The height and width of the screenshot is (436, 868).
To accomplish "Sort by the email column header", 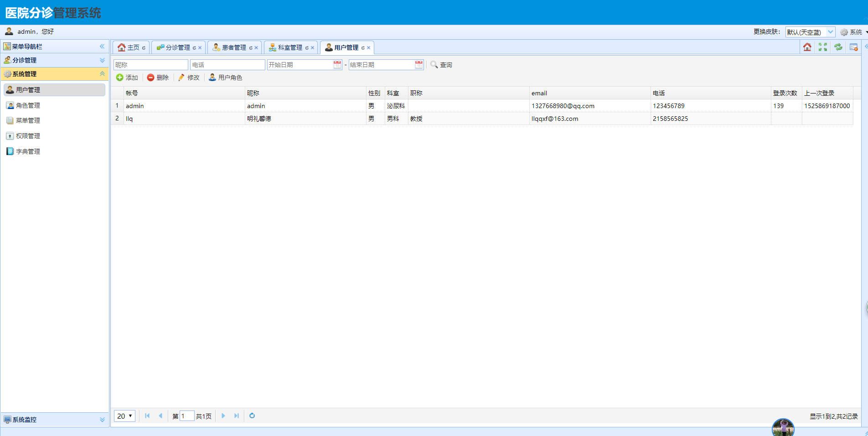I will (590, 93).
